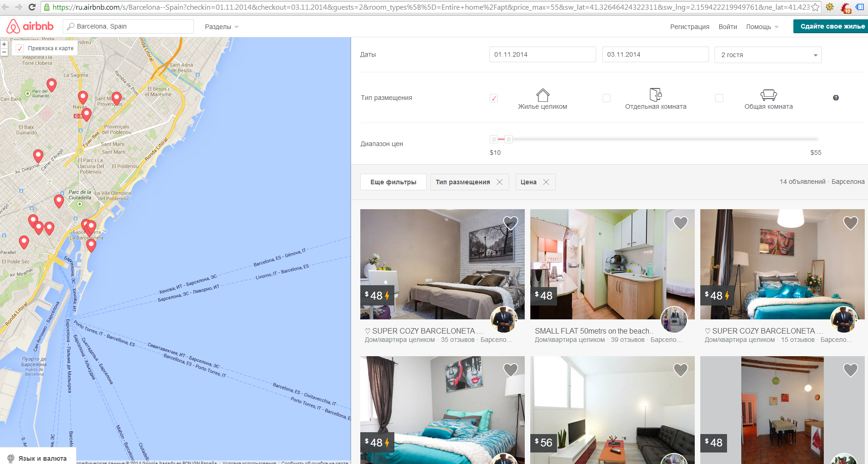Zoom out the map with minus button
Image resolution: width=868 pixels, height=464 pixels.
tap(4, 52)
